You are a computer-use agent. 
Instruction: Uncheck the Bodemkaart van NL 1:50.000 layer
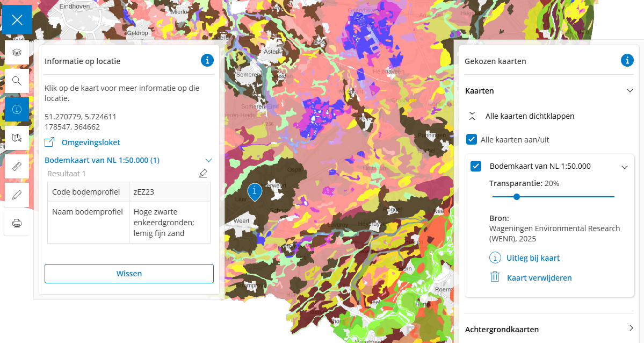(x=476, y=166)
